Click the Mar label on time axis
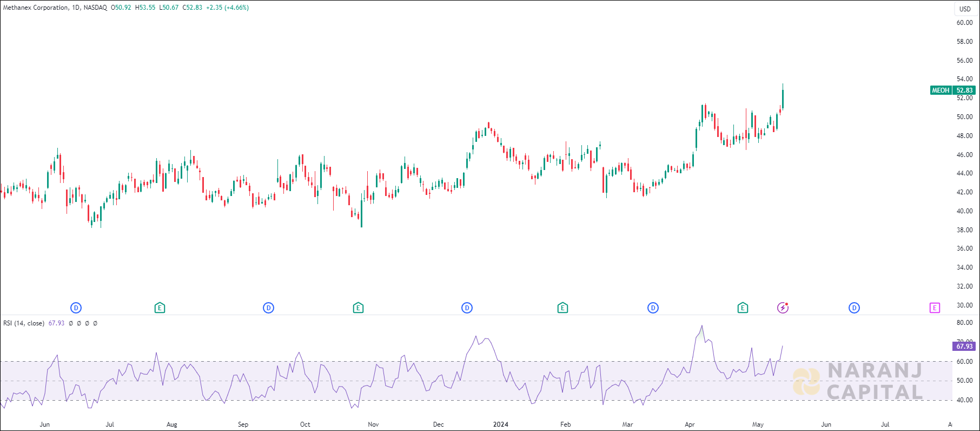Image resolution: width=980 pixels, height=431 pixels. click(x=628, y=425)
